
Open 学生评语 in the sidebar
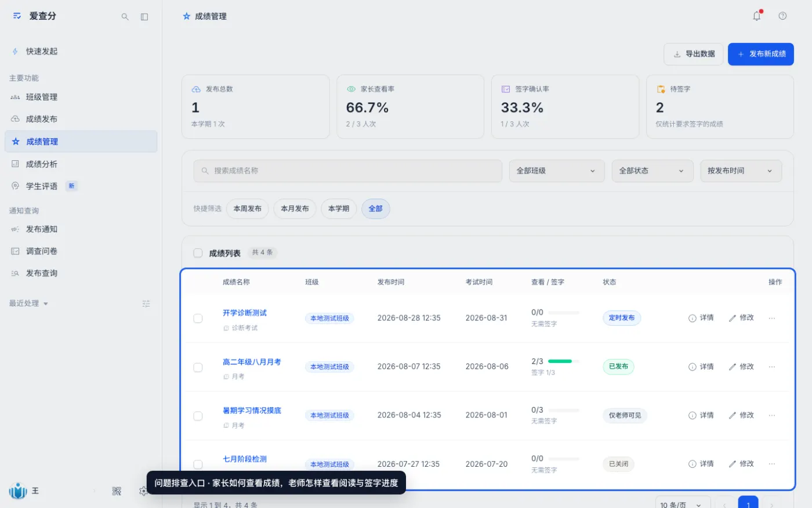click(81, 186)
